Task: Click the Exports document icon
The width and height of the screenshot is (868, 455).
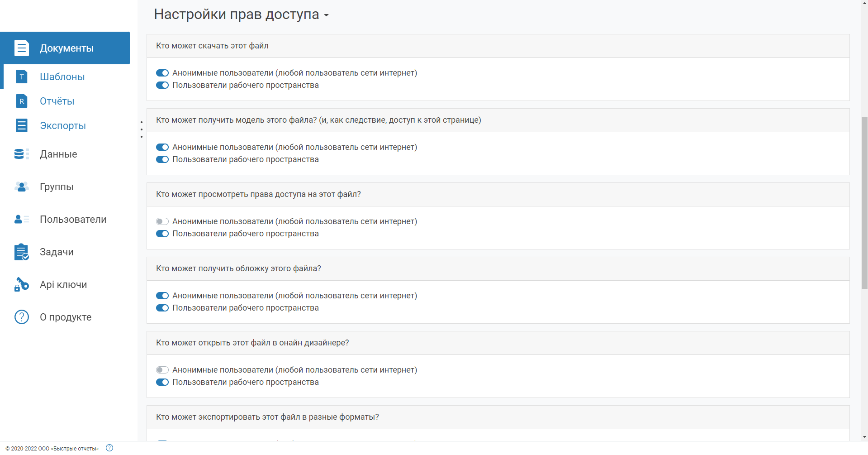Action: [x=21, y=125]
